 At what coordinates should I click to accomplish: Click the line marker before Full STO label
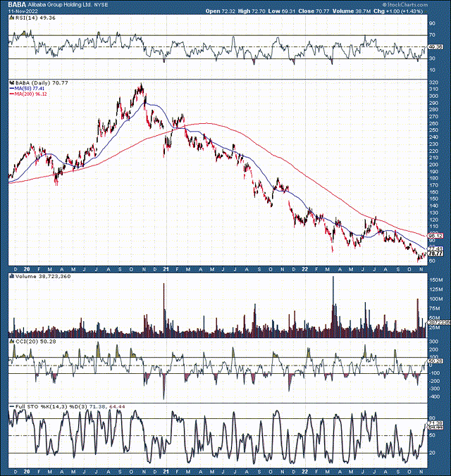coord(12,406)
